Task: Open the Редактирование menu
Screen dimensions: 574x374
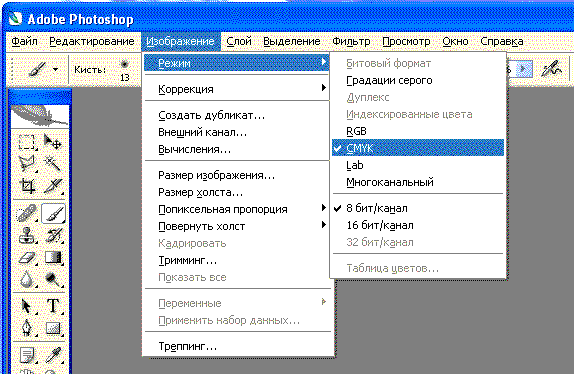Action: 92,41
